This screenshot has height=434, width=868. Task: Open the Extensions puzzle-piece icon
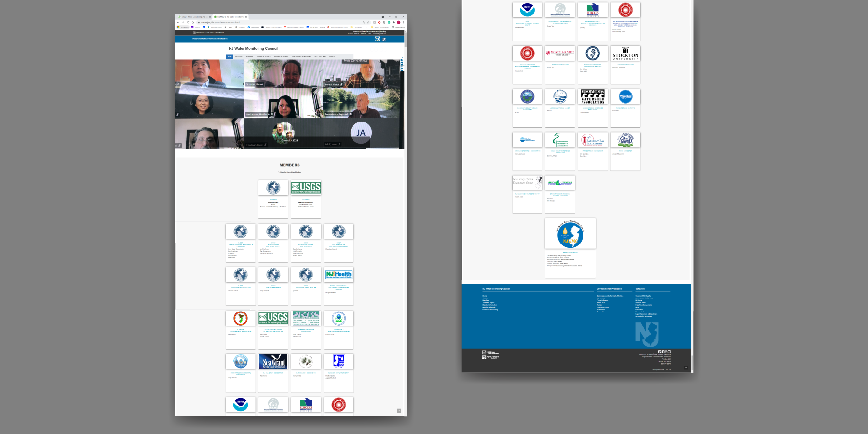click(393, 22)
